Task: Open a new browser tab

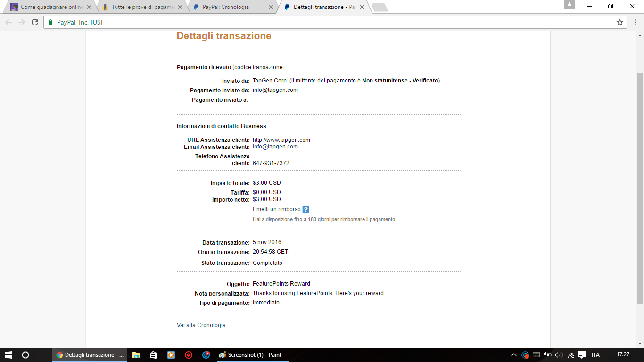Action: [x=379, y=7]
